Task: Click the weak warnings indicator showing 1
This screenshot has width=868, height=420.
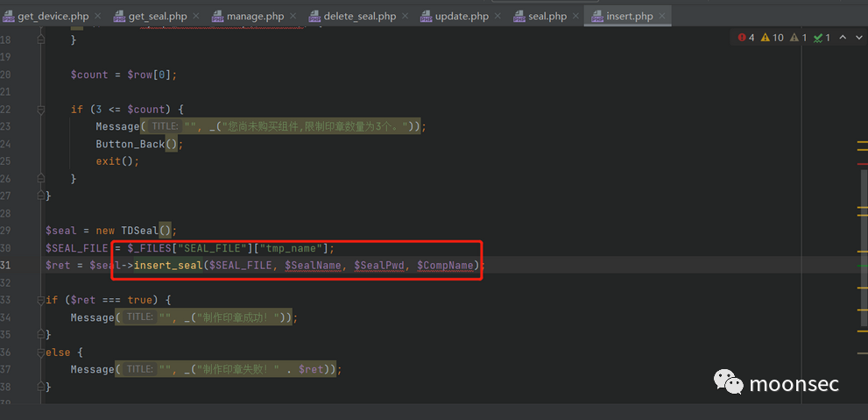Action: 798,38
